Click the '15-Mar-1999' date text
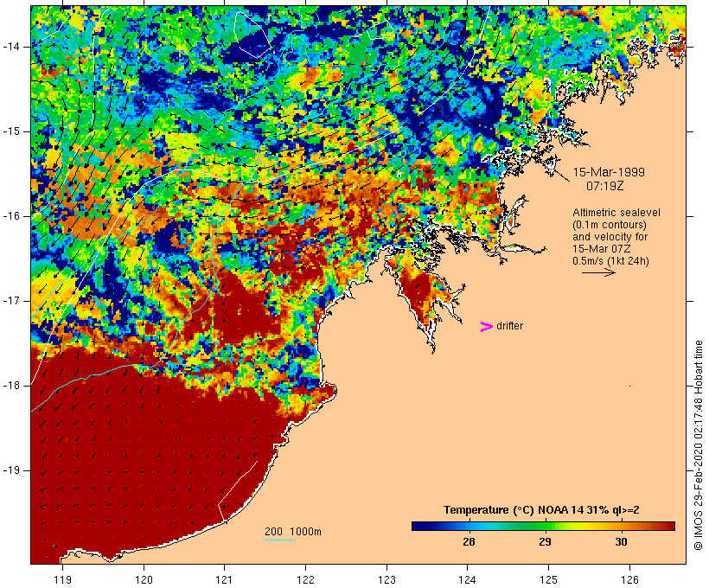Screen dimensions: 709x588 (609, 172)
